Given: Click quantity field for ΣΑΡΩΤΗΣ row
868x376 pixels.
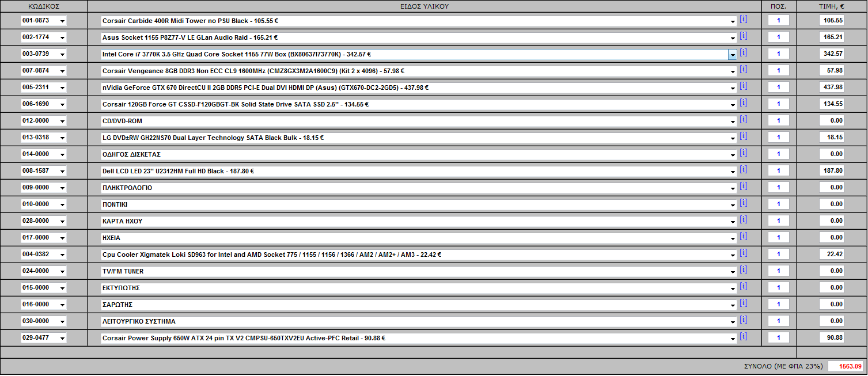Looking at the screenshot, I should pyautogui.click(x=779, y=305).
